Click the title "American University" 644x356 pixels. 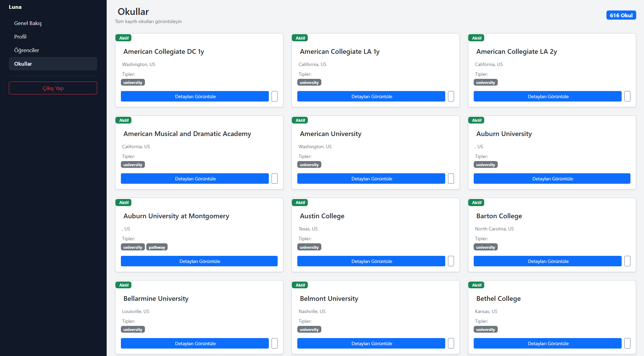(x=330, y=134)
